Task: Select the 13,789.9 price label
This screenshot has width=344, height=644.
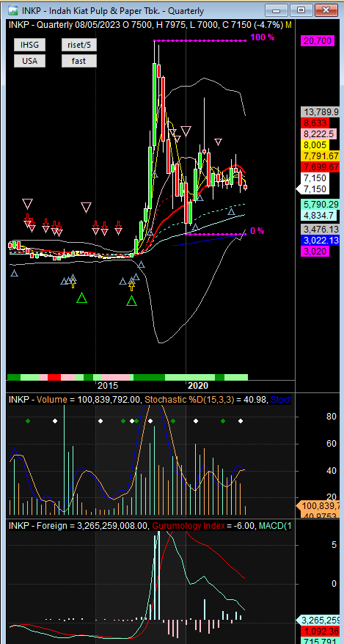Action: (x=321, y=111)
